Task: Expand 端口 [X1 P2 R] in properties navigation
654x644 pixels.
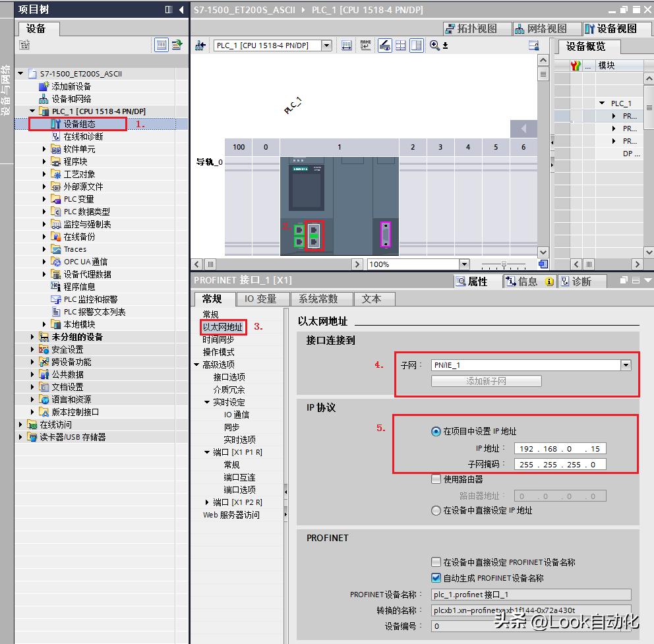Action: 208,502
